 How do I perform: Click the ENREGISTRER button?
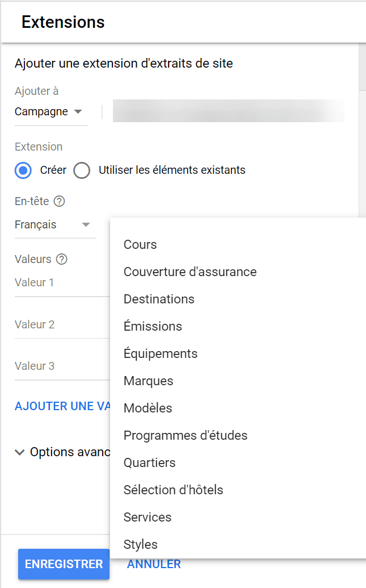tap(64, 564)
